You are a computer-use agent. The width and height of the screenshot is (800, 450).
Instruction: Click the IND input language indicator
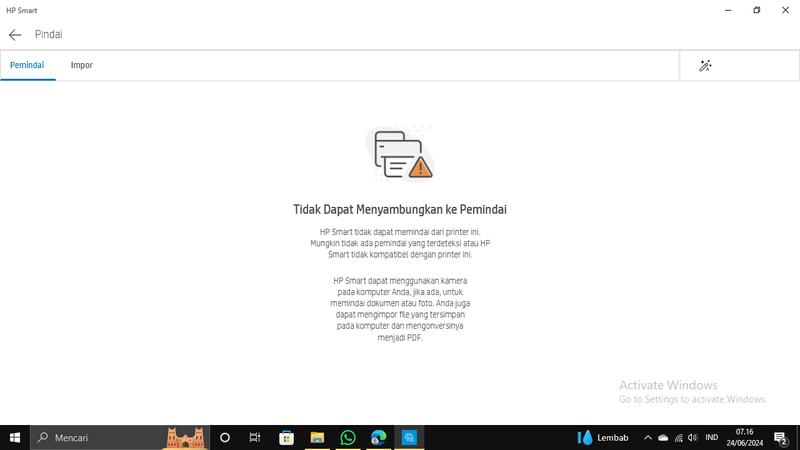coord(712,438)
